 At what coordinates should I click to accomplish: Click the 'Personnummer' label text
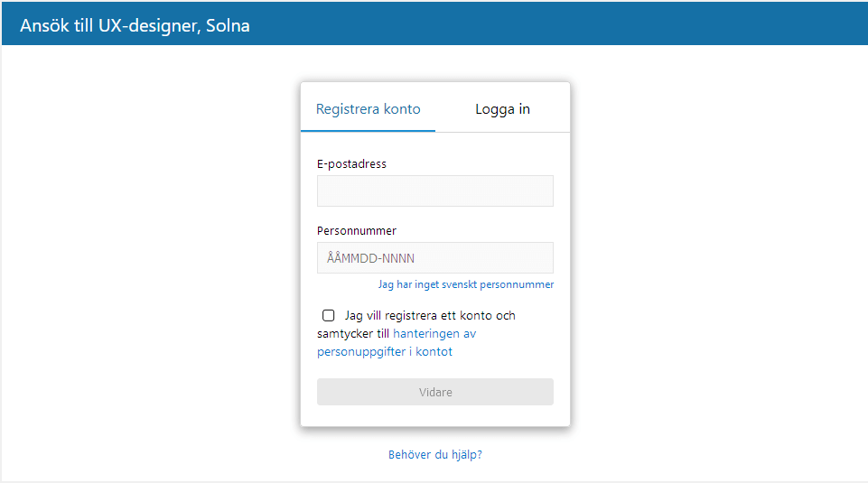pyautogui.click(x=357, y=231)
